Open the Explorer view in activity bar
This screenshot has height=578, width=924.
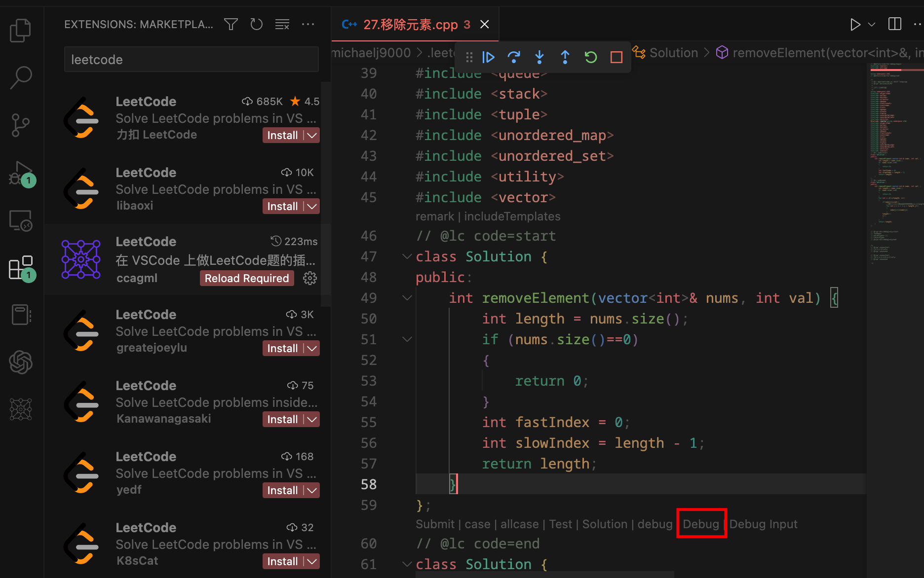[x=21, y=31]
